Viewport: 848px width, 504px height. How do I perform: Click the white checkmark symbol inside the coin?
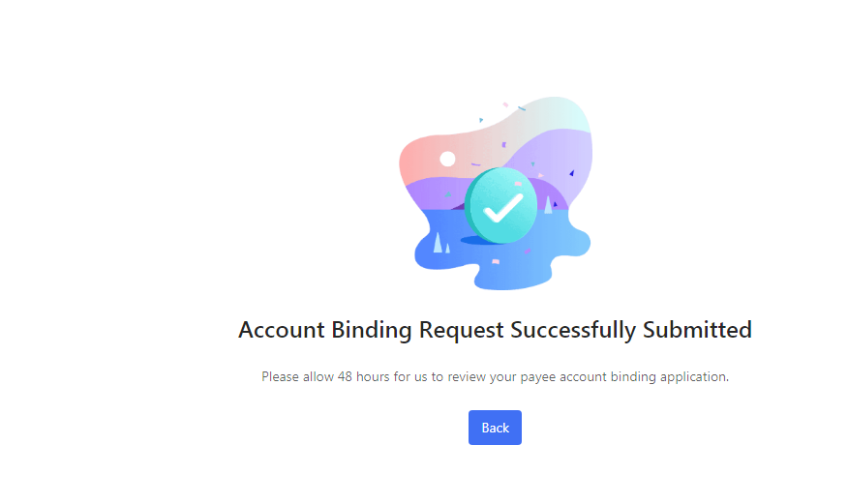503,208
